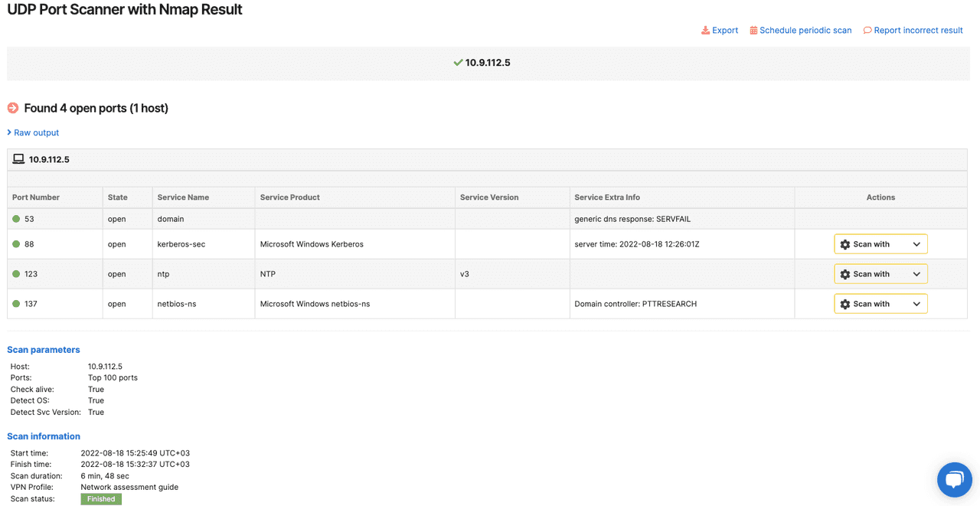Click the Port Number column header
Image resolution: width=980 pixels, height=506 pixels.
click(36, 198)
